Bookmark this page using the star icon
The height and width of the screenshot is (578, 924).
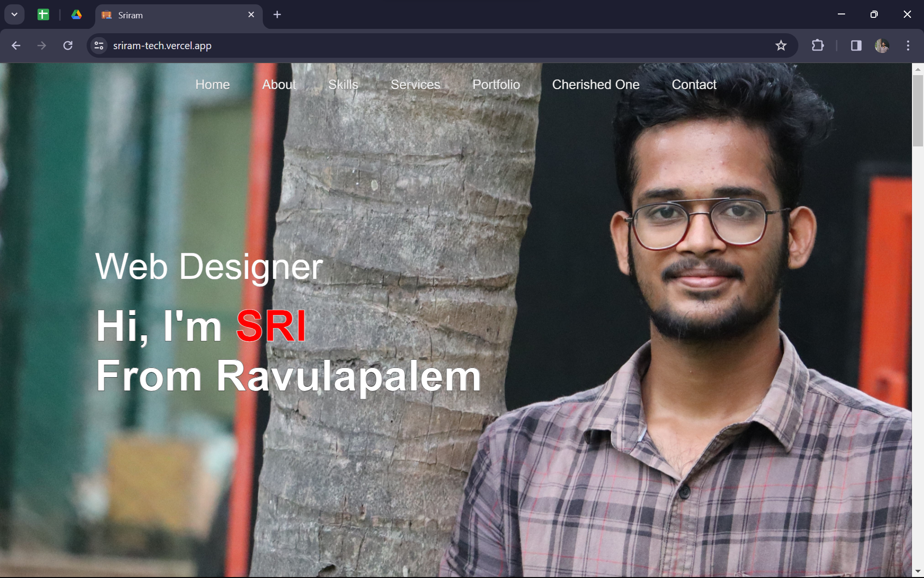781,46
